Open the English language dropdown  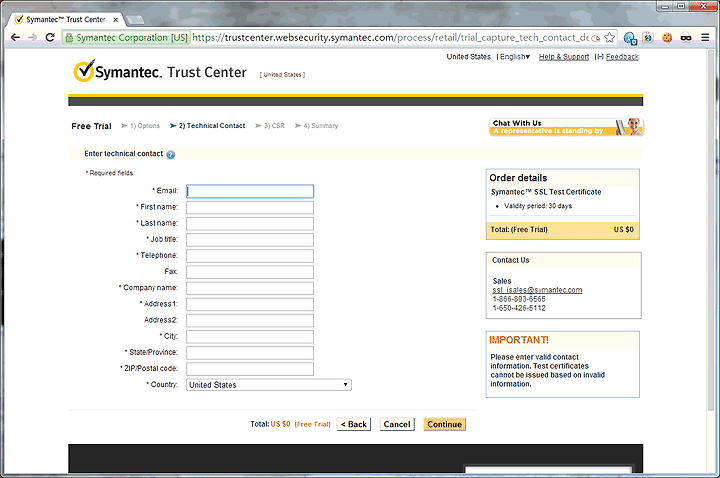(514, 57)
